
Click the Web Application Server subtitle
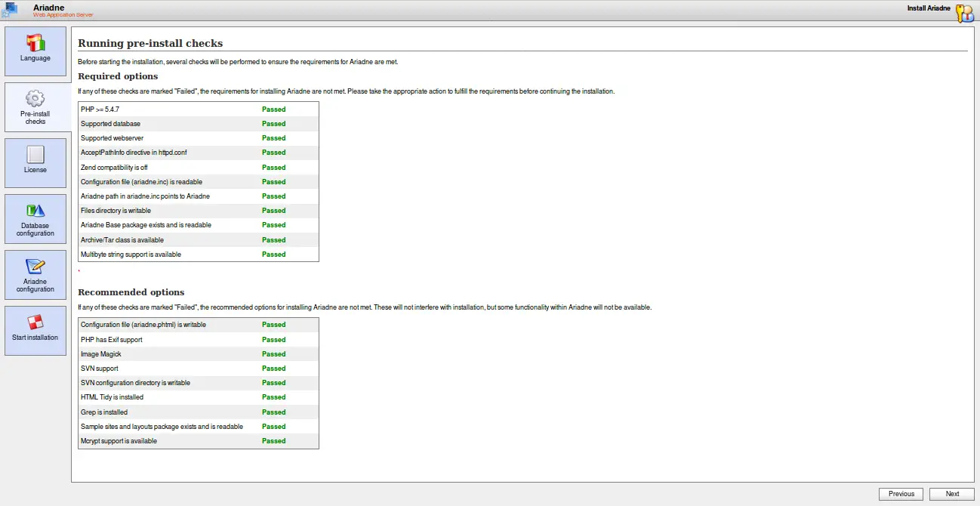63,15
